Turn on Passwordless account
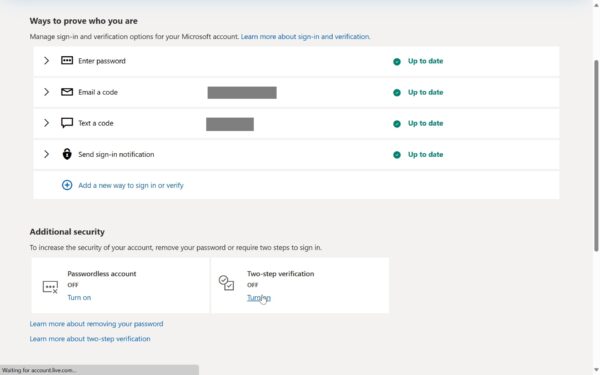Screen dimensions: 600x375 79,298
